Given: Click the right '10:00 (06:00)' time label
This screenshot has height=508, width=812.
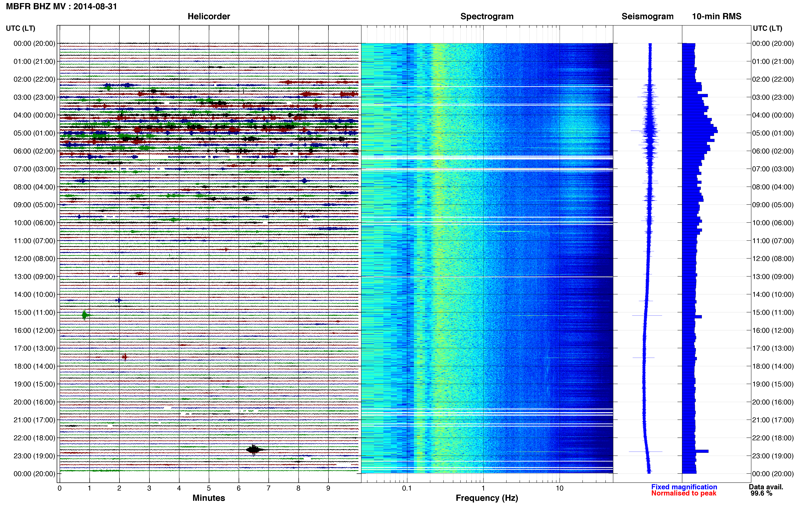Looking at the screenshot, I should tap(773, 223).
